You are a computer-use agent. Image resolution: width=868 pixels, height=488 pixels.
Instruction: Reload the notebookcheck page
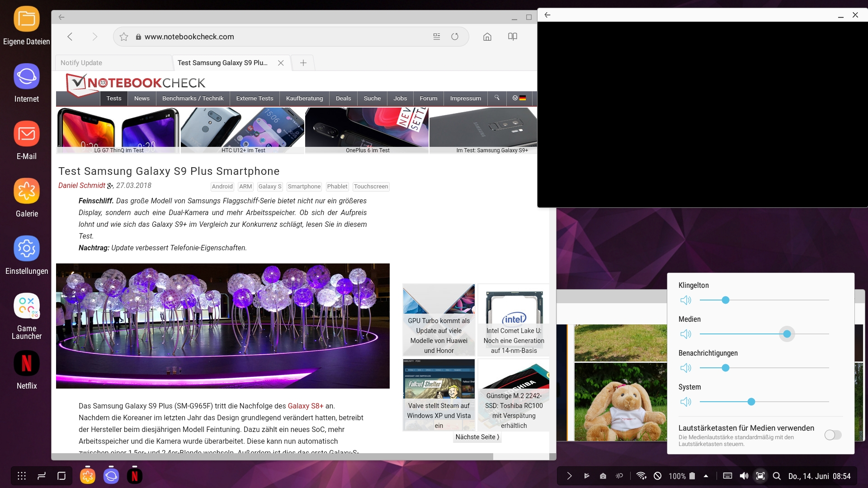[x=455, y=37]
